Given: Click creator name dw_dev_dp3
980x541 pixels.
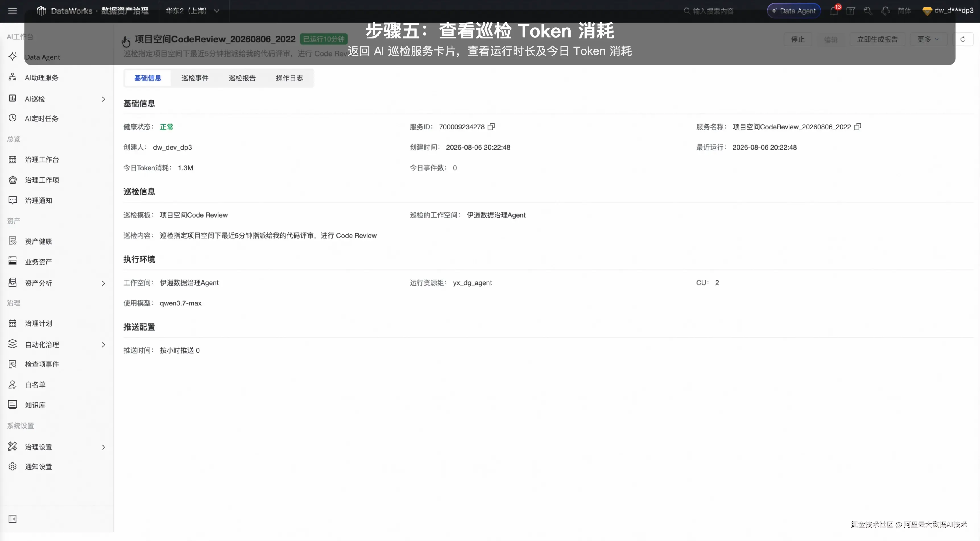Looking at the screenshot, I should 172,147.
